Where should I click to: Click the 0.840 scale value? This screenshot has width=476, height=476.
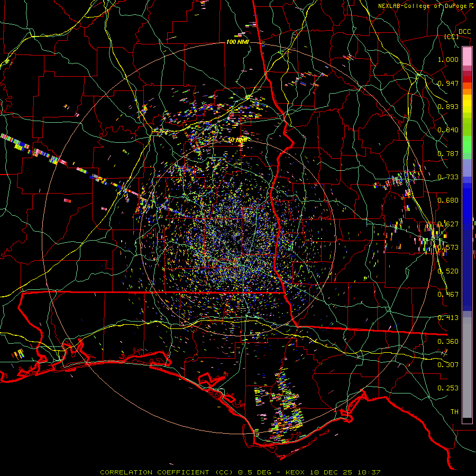[448, 130]
